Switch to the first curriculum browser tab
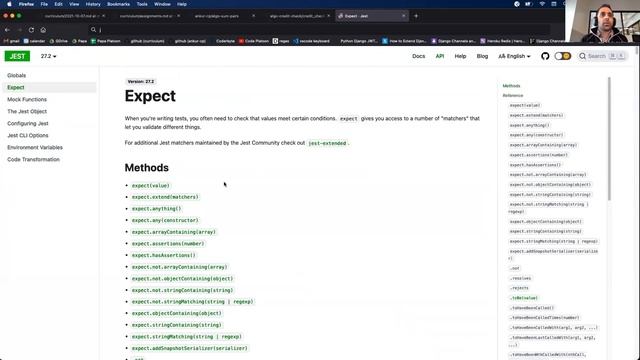The height and width of the screenshot is (360, 640). tap(71, 16)
